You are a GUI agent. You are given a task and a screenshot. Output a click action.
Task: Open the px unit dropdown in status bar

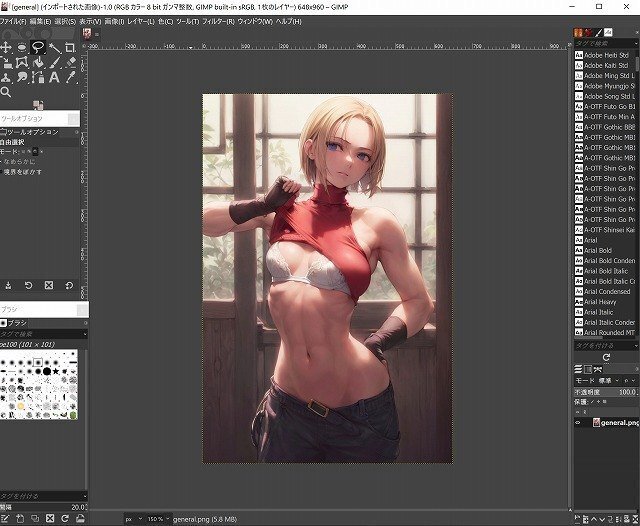[x=133, y=519]
